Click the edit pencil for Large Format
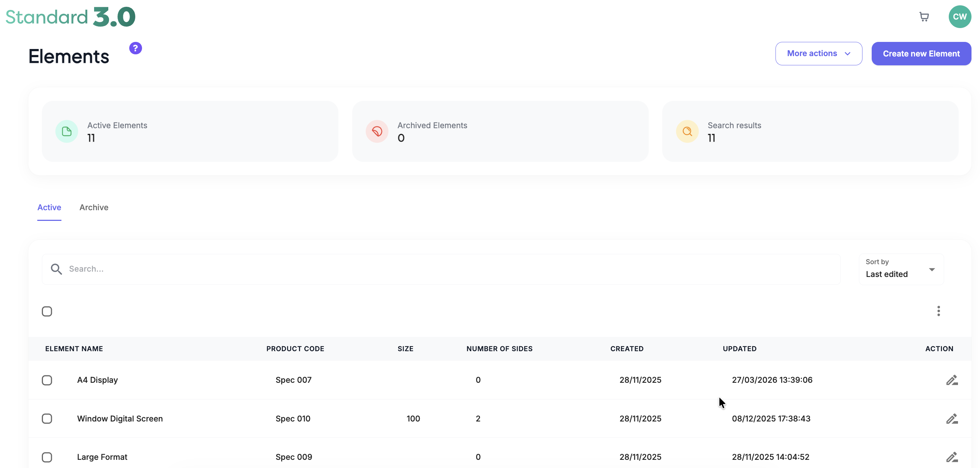 952,457
